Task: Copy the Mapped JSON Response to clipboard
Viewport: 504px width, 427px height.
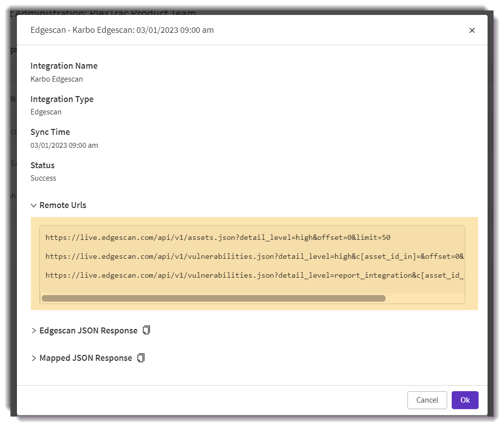Action: click(141, 358)
